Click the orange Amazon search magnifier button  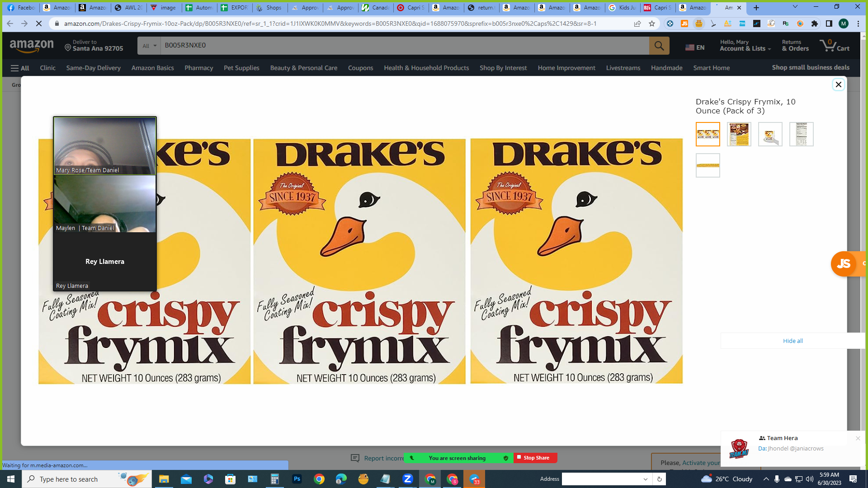[659, 46]
